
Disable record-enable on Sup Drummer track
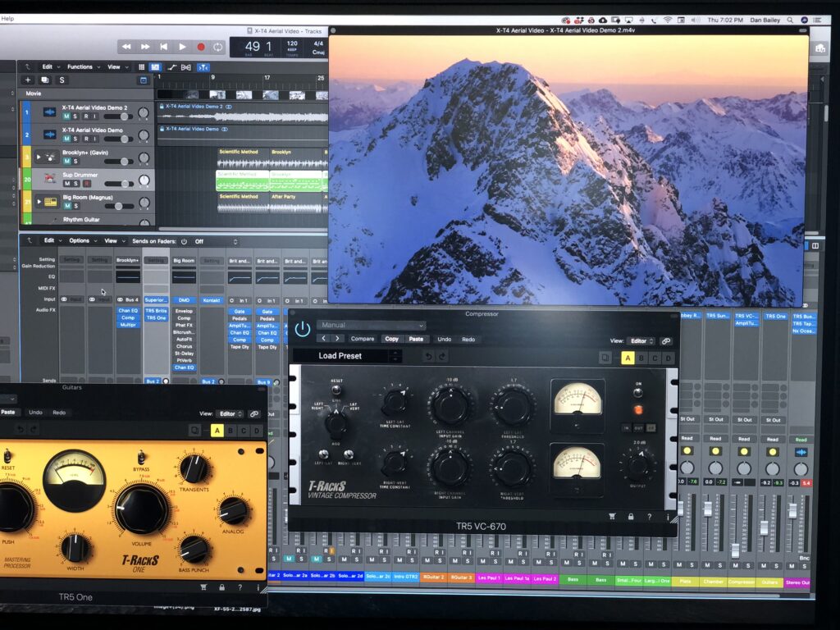coord(86,184)
